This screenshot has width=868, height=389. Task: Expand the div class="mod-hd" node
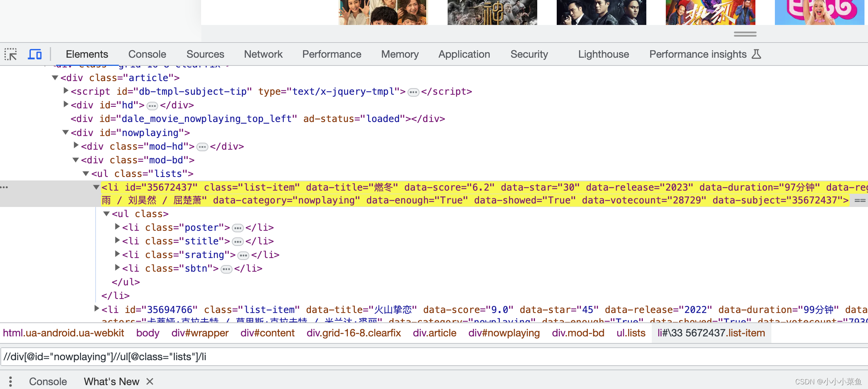76,145
